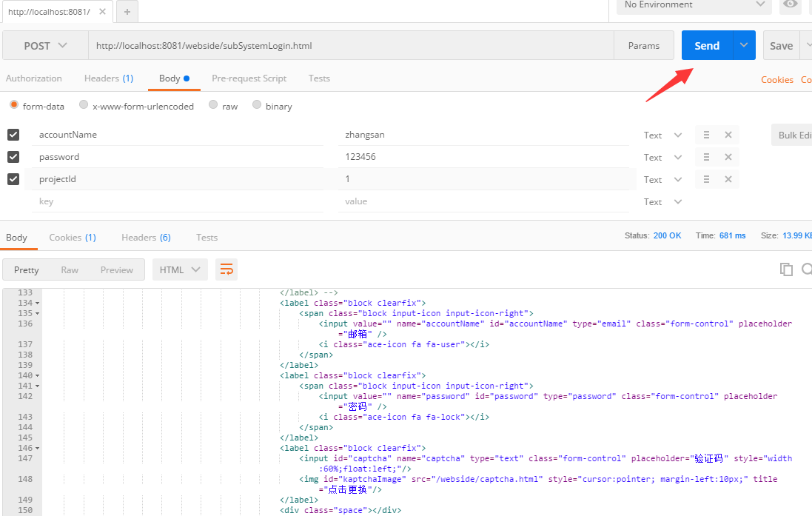The width and height of the screenshot is (812, 516).
Task: Open the HTML format dropdown
Action: click(x=180, y=270)
